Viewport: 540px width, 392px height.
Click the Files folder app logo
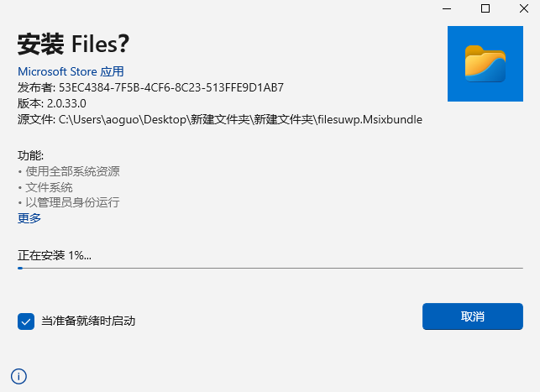point(485,64)
